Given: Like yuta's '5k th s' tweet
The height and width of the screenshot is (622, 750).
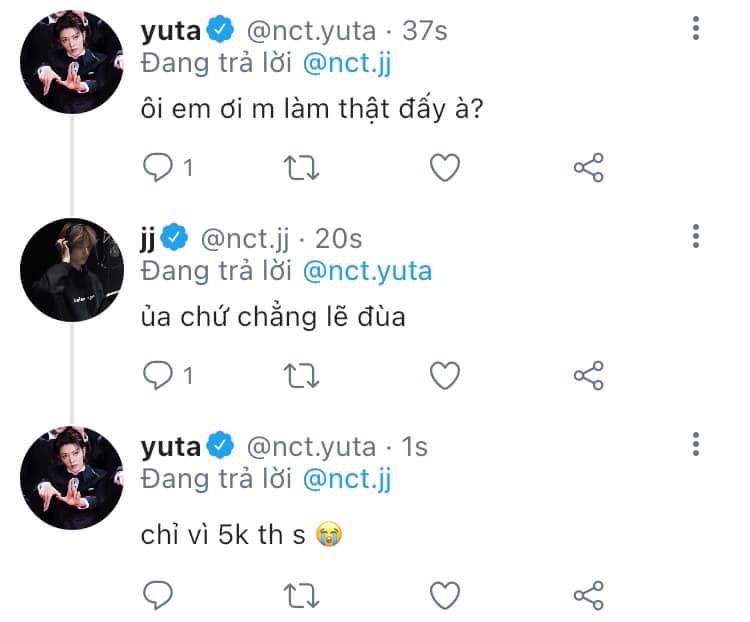Looking at the screenshot, I should pos(444,594).
